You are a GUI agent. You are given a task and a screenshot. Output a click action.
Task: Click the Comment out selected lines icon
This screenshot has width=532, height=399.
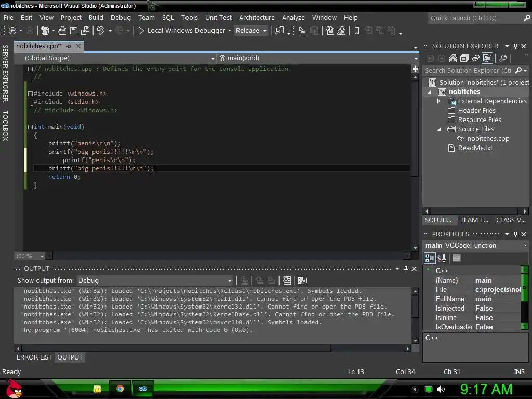(x=330, y=31)
